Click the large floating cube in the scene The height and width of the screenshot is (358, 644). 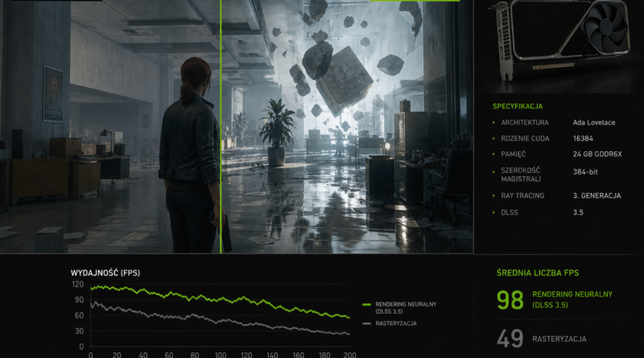[345, 80]
